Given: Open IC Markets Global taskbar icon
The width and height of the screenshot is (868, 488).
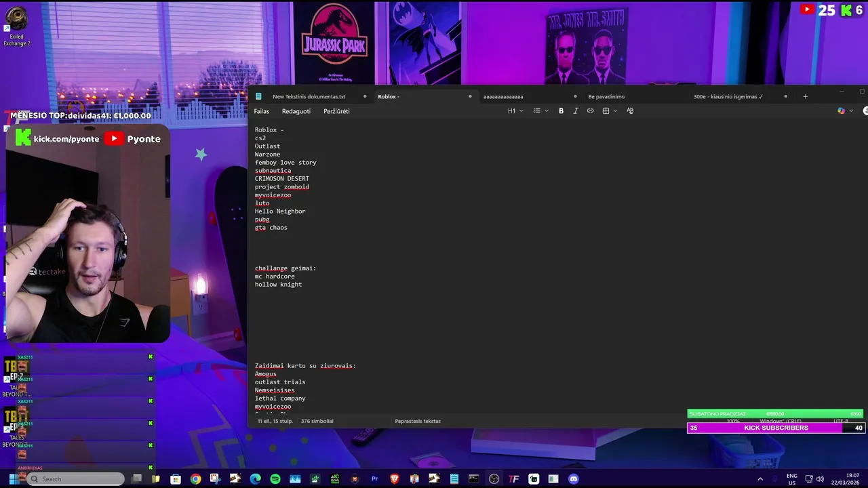Looking at the screenshot, I should coord(334,479).
